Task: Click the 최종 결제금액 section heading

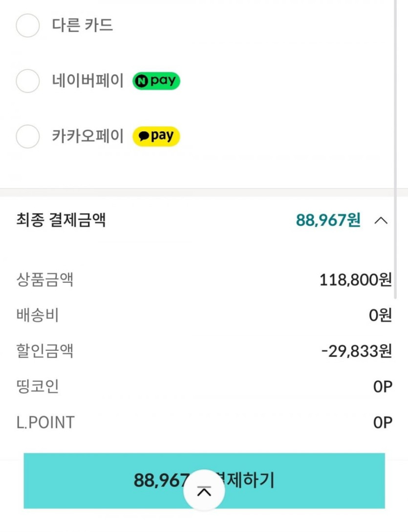Action: tap(61, 220)
